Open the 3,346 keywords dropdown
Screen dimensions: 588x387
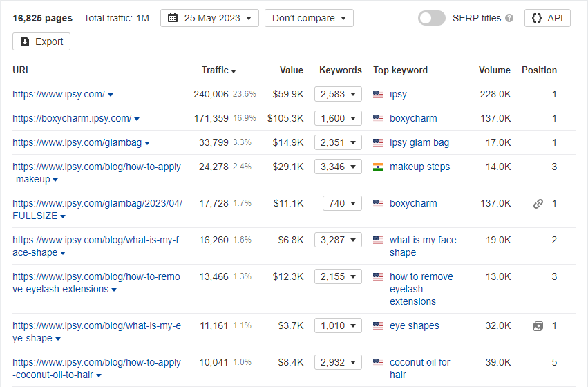tap(338, 167)
